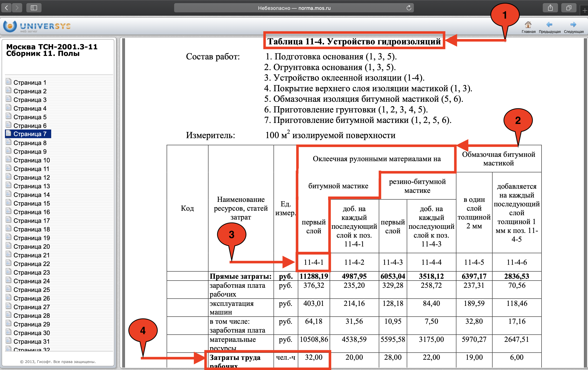The height and width of the screenshot is (370, 588).
Task: Open Страница 16 in the page list
Action: click(31, 212)
